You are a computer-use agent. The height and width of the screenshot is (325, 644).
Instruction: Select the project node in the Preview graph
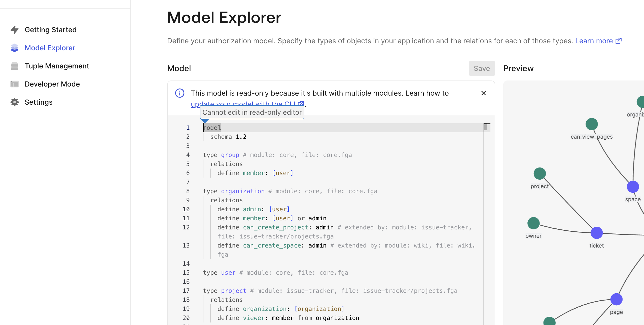(x=540, y=174)
